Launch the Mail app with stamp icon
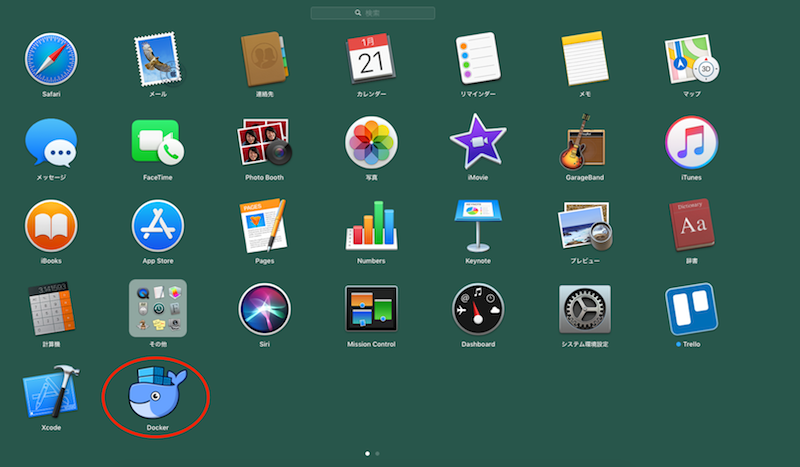 pos(158,59)
